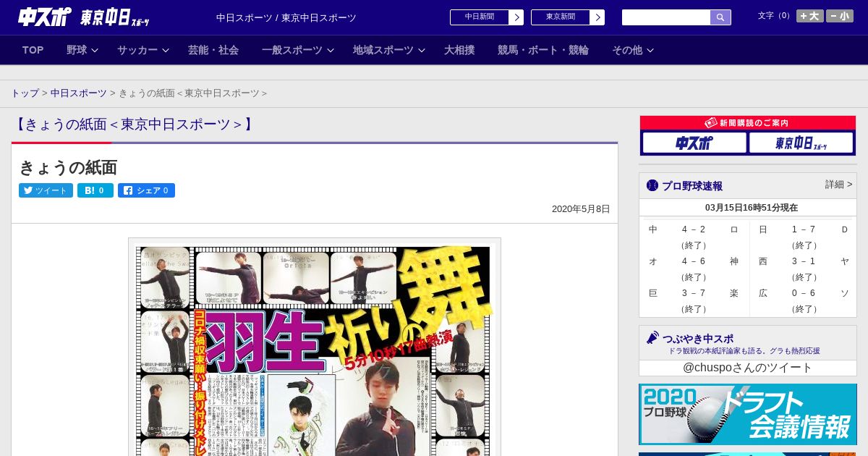Viewport: 868px width, 456px height.
Task: Share via the Twitter ツイート button
Action: pyautogui.click(x=46, y=190)
